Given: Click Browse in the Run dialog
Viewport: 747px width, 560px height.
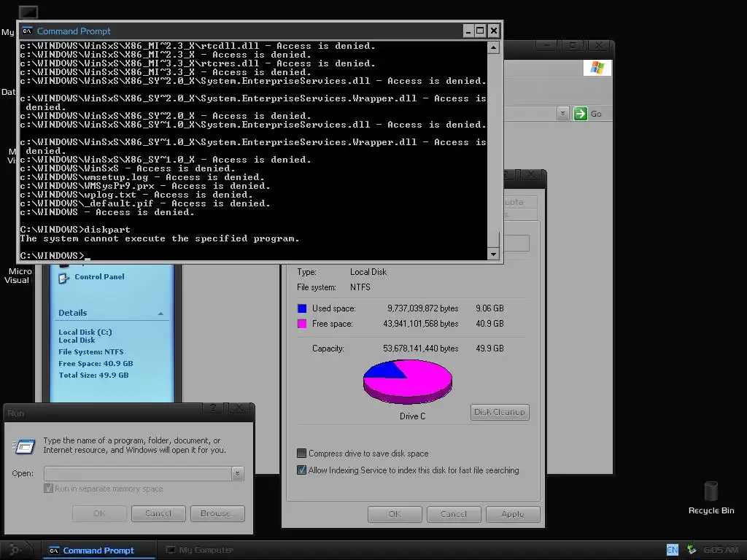Looking at the screenshot, I should [217, 513].
